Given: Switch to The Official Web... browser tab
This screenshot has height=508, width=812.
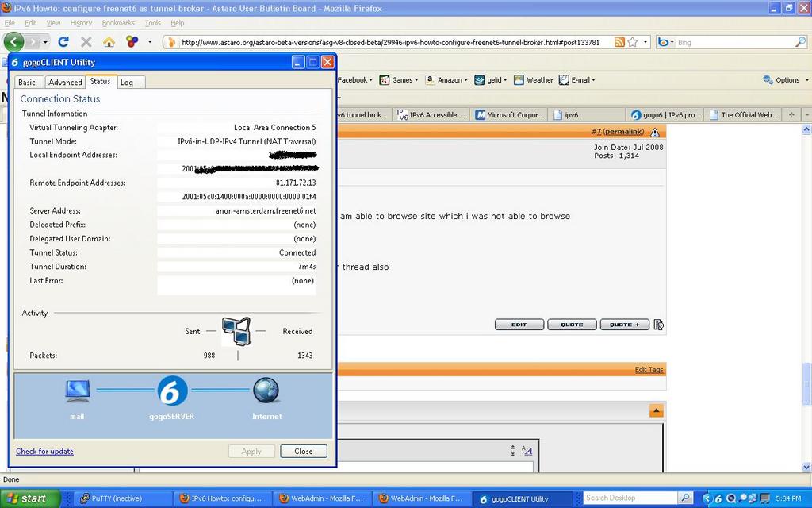Looking at the screenshot, I should coord(744,114).
